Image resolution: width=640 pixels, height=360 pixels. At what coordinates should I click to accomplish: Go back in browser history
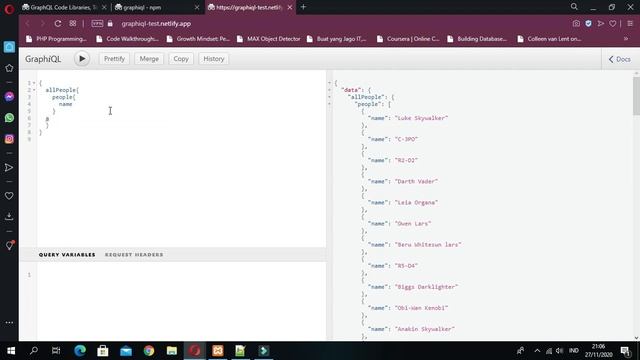pyautogui.click(x=28, y=24)
